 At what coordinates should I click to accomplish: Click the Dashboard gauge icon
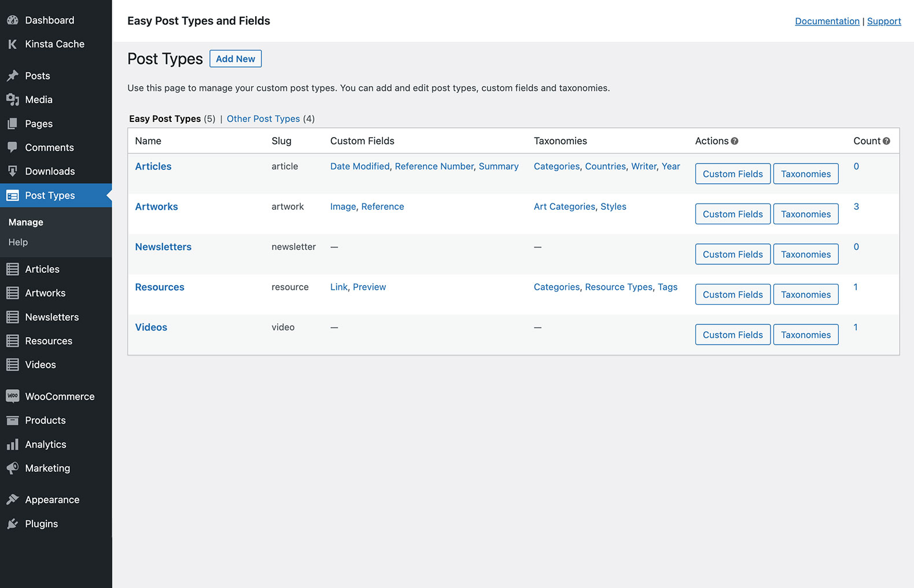click(12, 20)
